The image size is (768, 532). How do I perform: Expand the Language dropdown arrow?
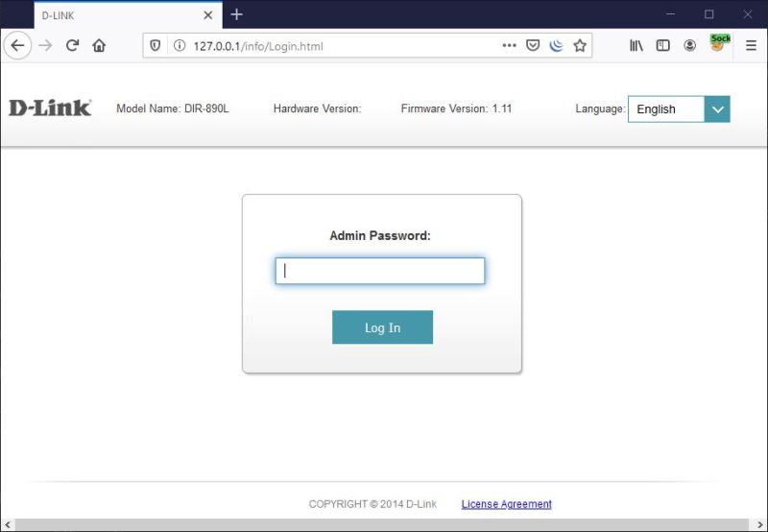click(x=717, y=109)
